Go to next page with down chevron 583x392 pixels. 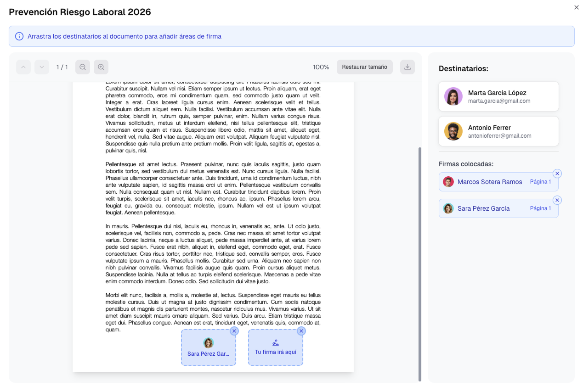[42, 67]
